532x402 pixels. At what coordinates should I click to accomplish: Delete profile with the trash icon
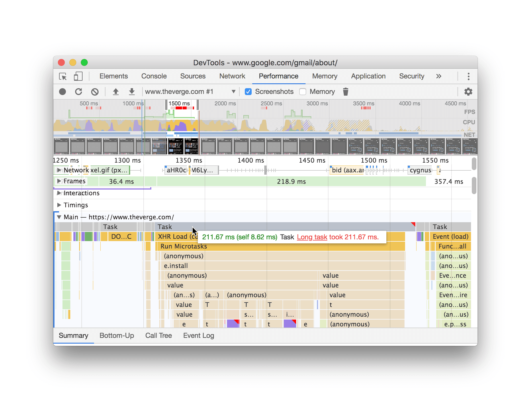(345, 92)
